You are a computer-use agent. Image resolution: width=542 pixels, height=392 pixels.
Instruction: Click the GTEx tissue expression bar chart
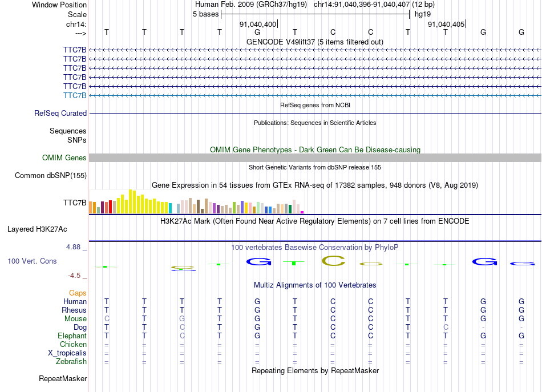click(x=196, y=201)
